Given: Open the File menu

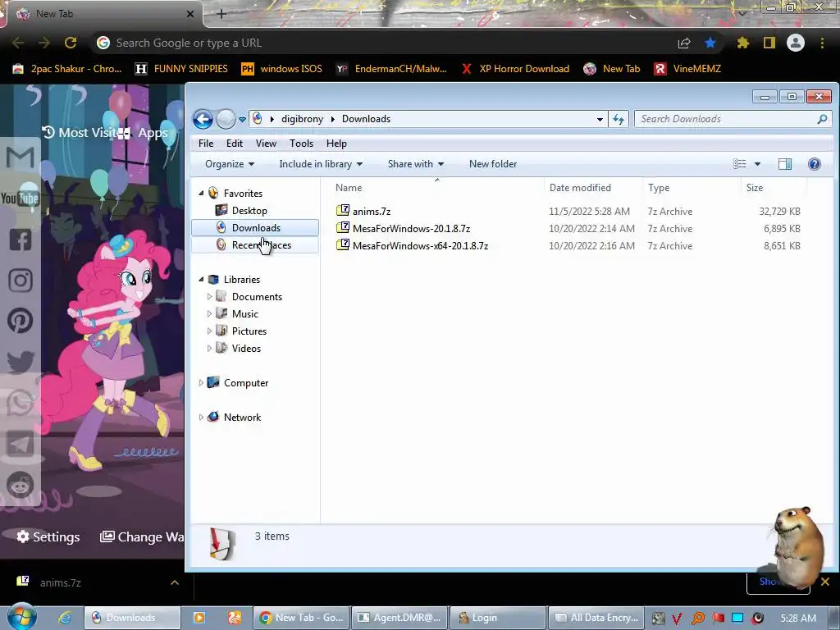Looking at the screenshot, I should click(x=206, y=144).
